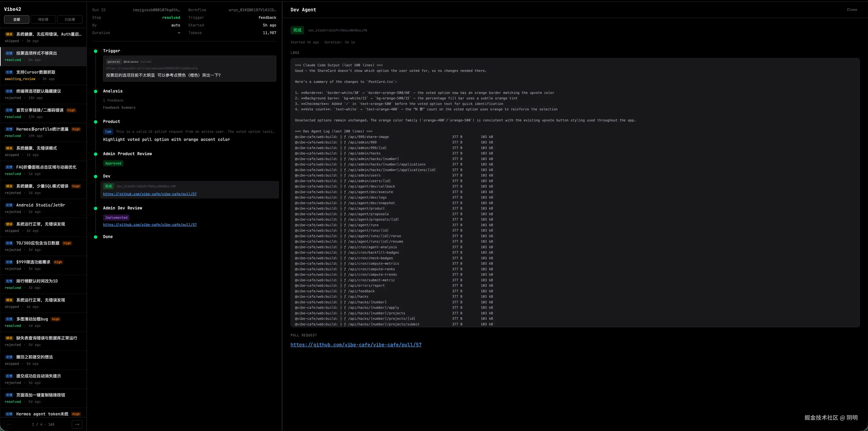Screen dimensions: 868x431
Task: Open the 支持Cursor数据抓取 run item
Action: pyautogui.click(x=36, y=72)
